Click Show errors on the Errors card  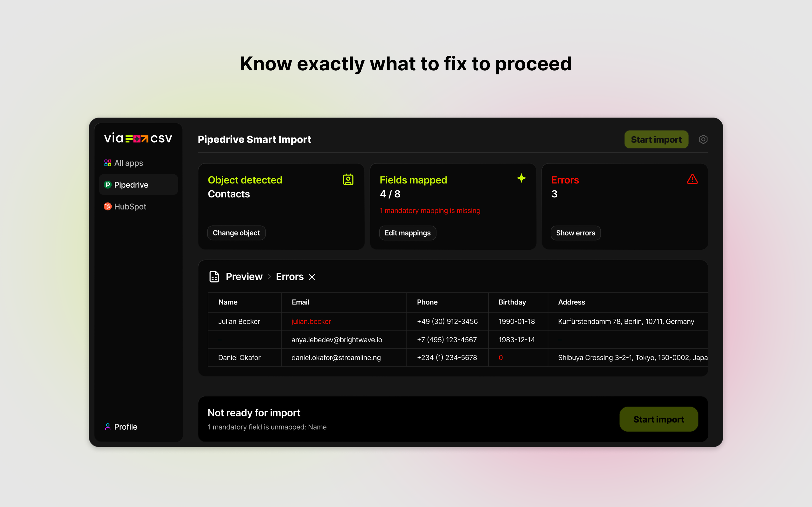click(x=575, y=233)
